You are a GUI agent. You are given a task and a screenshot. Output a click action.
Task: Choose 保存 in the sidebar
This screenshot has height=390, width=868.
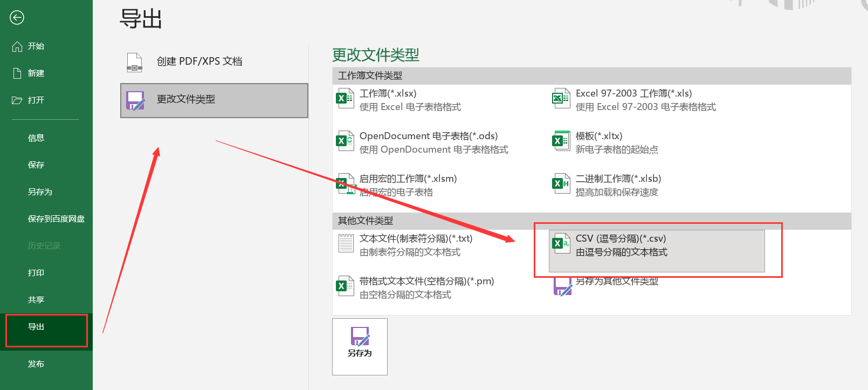46,165
